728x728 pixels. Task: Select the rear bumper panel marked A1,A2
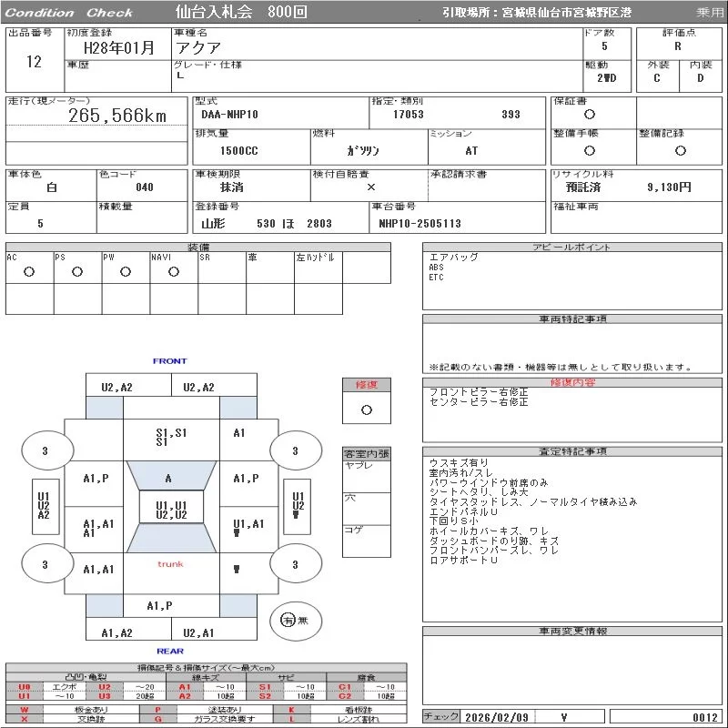click(116, 633)
